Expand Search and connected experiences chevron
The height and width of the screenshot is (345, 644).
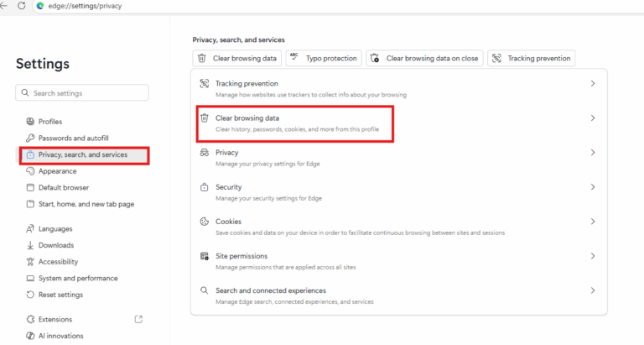[x=593, y=290]
